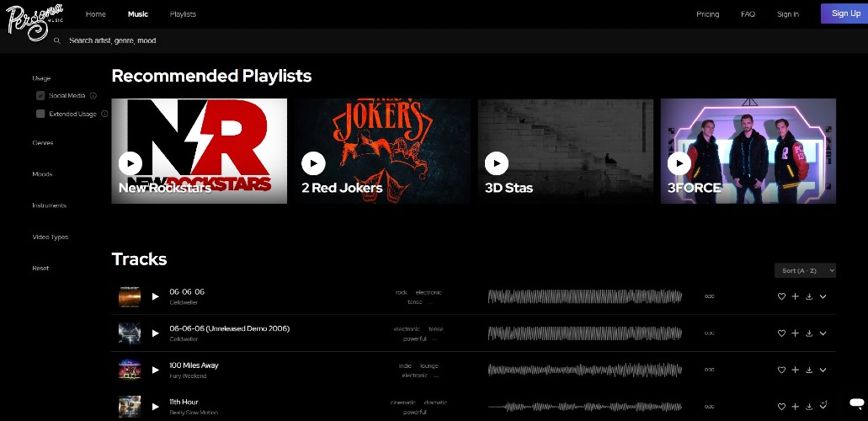Play the New Rockstars playlist
The image size is (868, 421).
(x=130, y=163)
